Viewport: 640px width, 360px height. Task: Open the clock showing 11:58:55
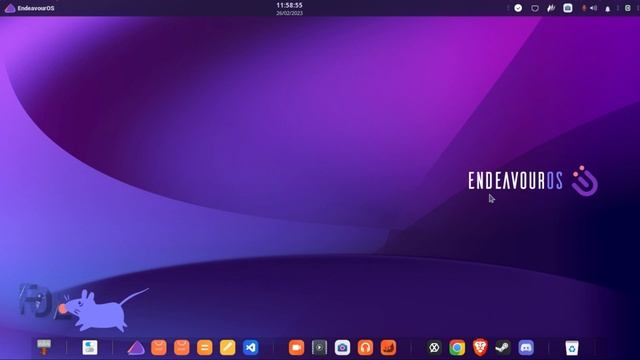point(289,9)
